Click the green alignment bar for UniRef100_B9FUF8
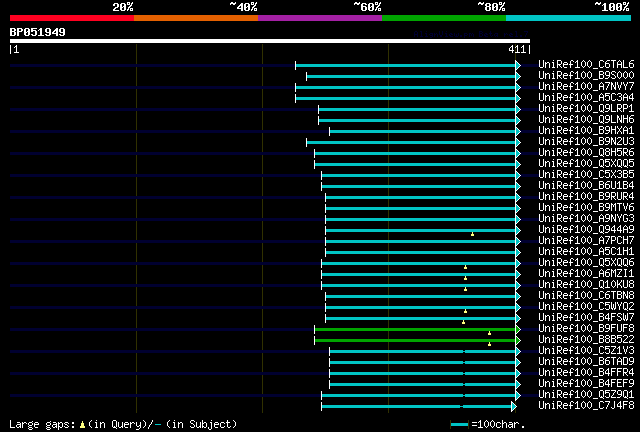Viewport: 640px width, 432px height. coord(415,329)
